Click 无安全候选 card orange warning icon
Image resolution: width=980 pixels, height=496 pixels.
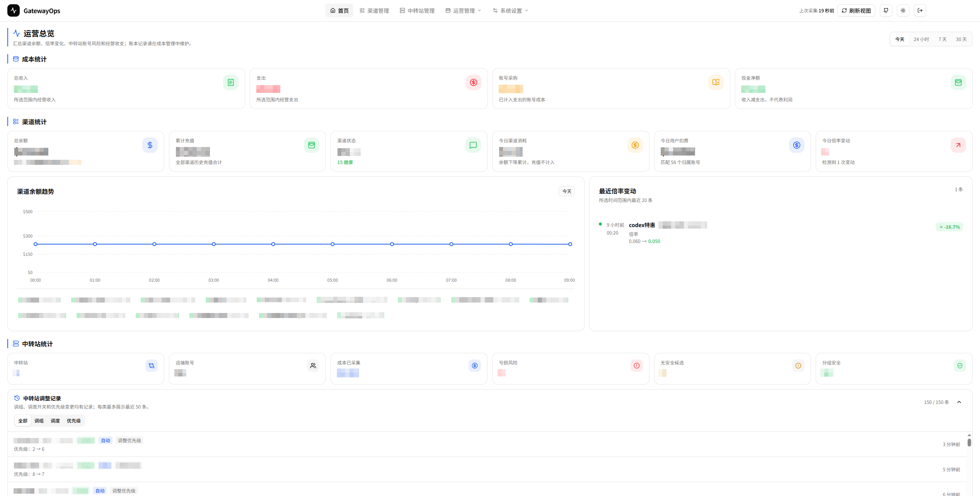(798, 366)
